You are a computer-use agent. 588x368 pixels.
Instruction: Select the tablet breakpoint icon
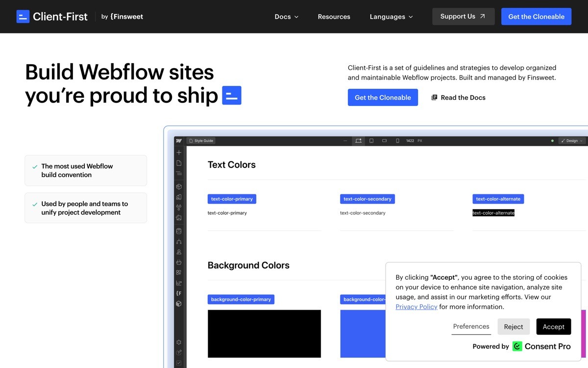[371, 141]
